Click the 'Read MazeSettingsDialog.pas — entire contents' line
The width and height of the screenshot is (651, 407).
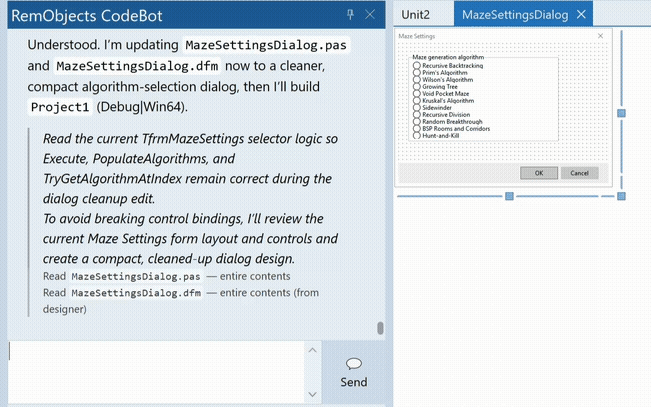[166, 276]
